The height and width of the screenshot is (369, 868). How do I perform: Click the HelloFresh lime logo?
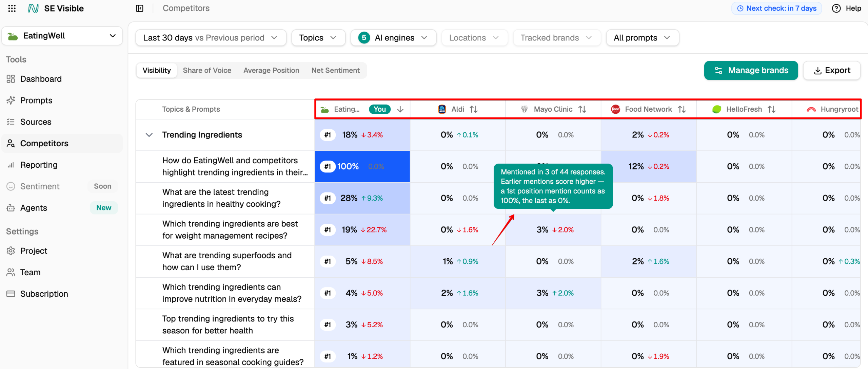(717, 109)
